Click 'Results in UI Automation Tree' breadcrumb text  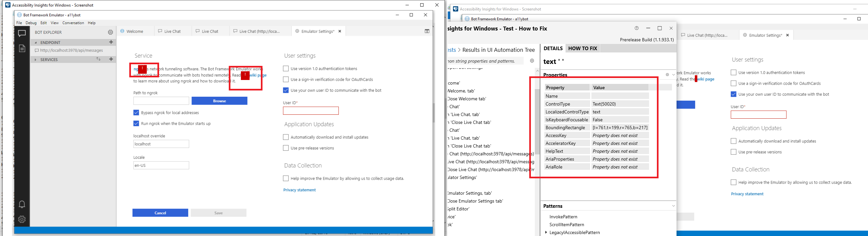pyautogui.click(x=499, y=50)
